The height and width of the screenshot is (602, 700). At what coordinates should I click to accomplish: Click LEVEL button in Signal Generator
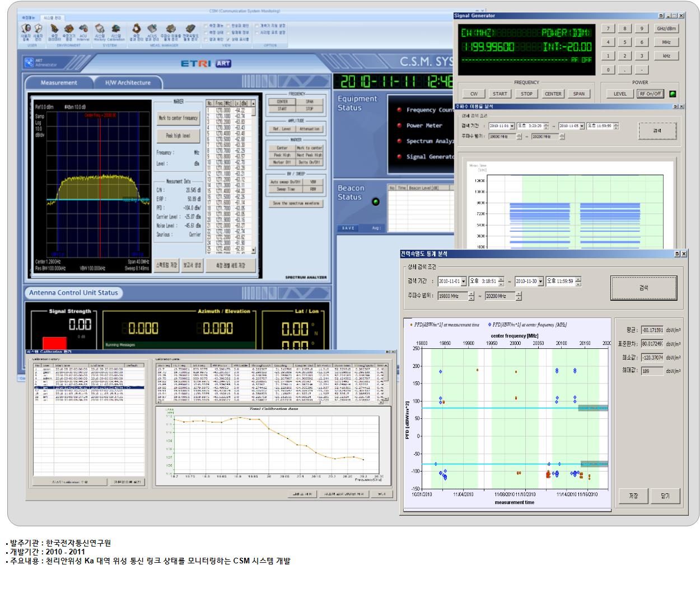(x=620, y=94)
